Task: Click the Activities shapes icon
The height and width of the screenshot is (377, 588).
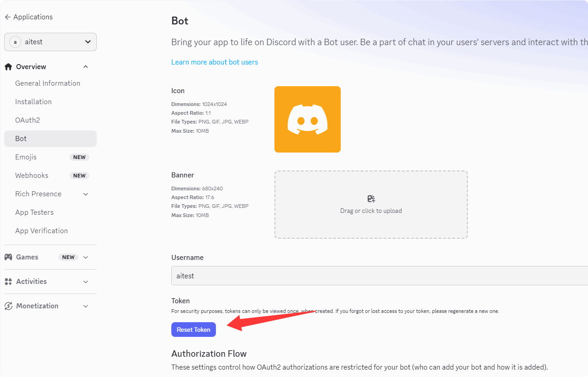Action: tap(8, 282)
